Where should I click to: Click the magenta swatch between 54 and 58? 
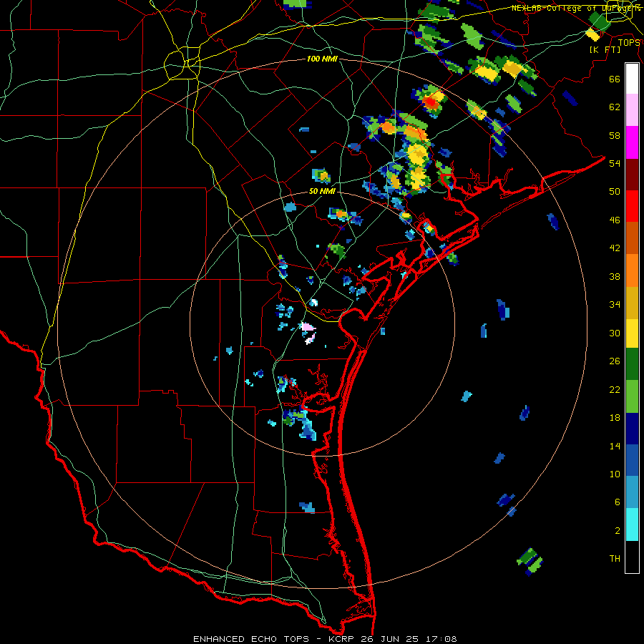pos(632,142)
